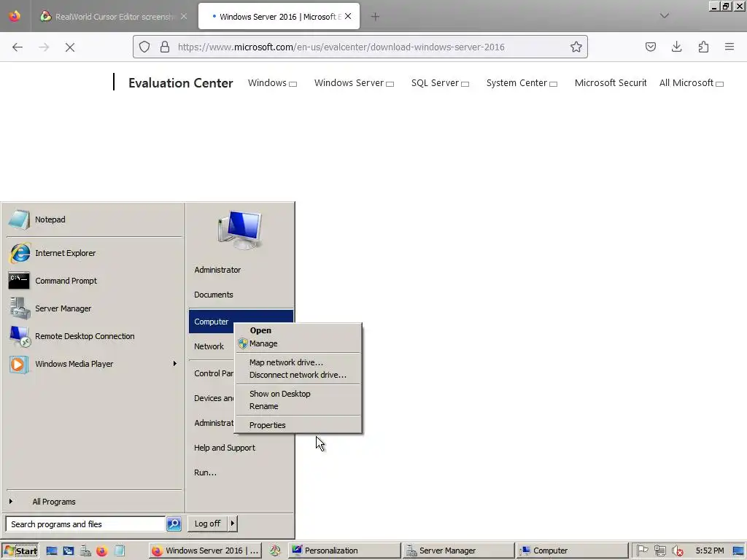Click the 5:52 PM clock
This screenshot has width=747, height=560.
click(709, 551)
